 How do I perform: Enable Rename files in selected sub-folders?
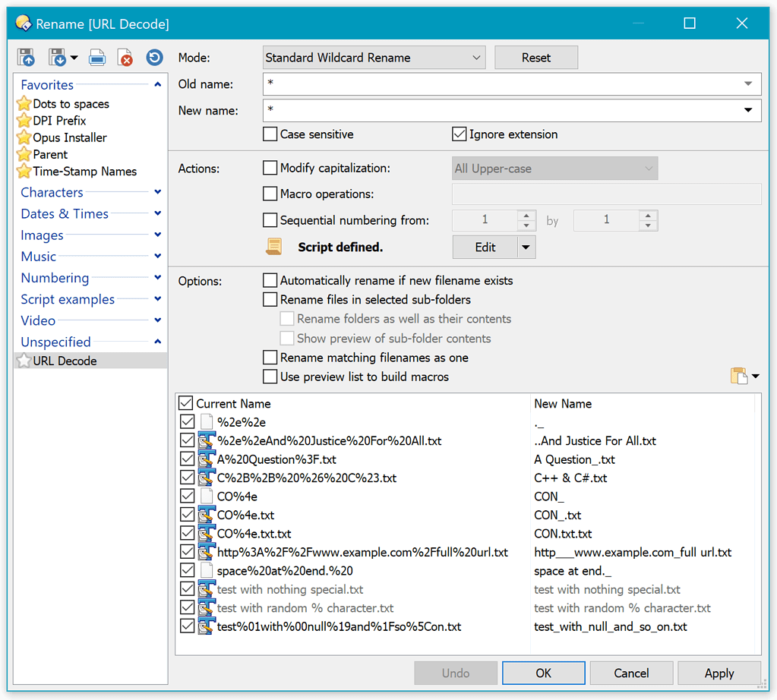pyautogui.click(x=270, y=299)
